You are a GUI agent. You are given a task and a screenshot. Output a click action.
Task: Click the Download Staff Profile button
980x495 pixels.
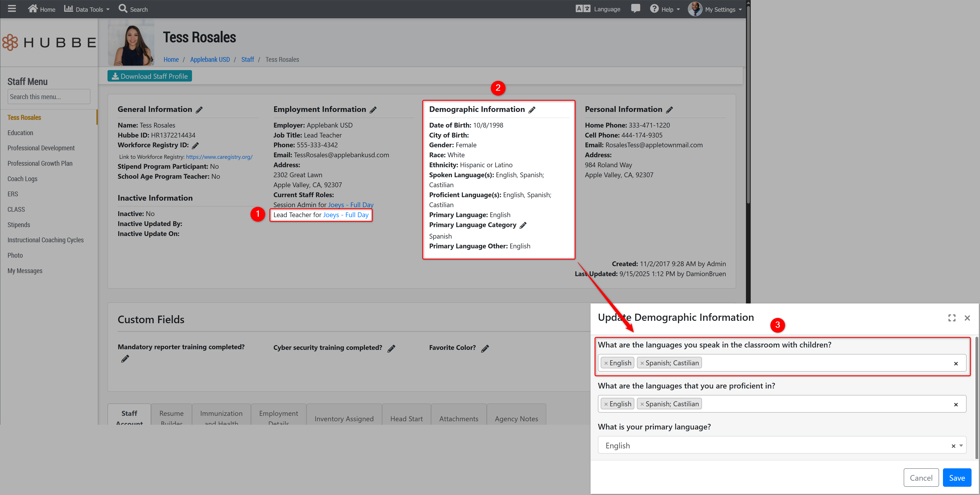[150, 76]
